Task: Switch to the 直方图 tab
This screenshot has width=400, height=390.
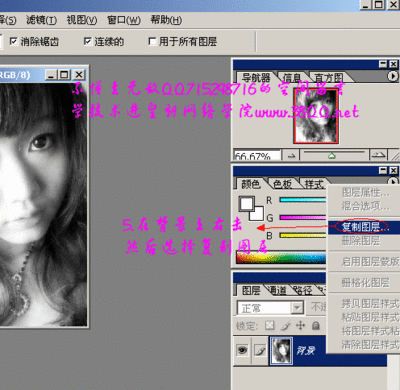Action: (329, 78)
